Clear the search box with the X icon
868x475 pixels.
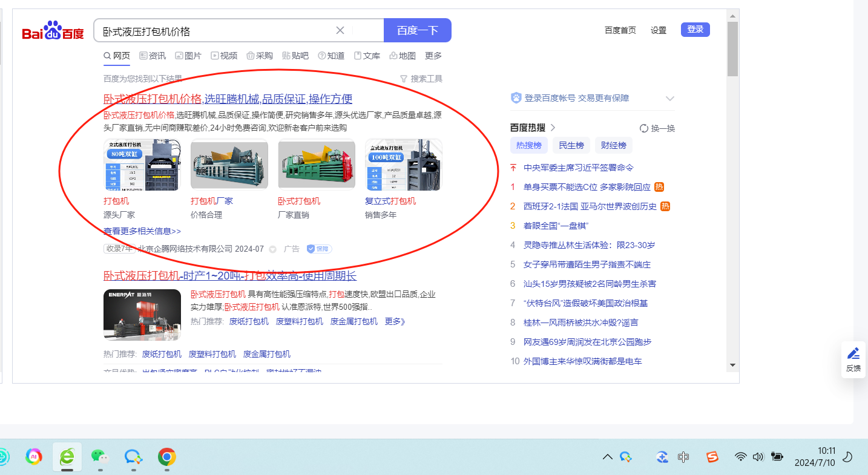tap(340, 31)
